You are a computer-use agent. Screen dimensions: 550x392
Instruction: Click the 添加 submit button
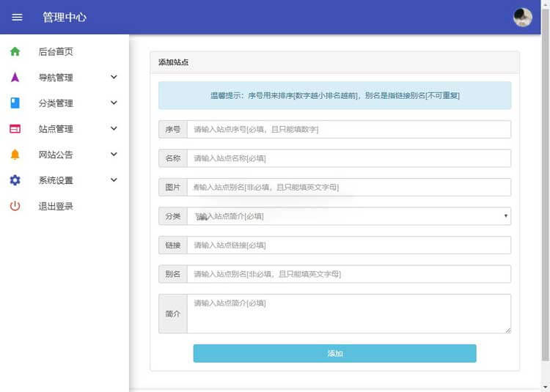coord(334,353)
